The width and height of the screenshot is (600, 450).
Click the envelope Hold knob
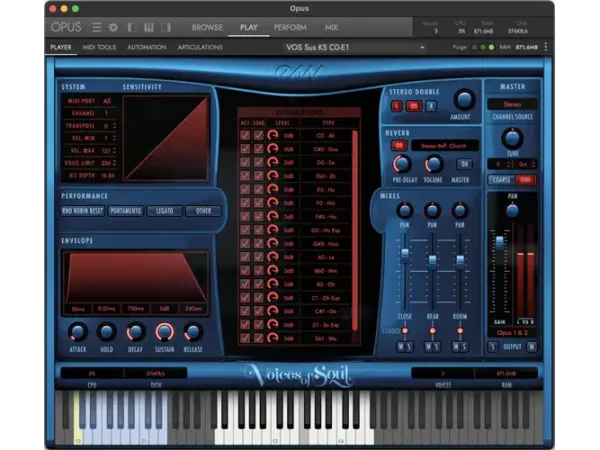pos(106,332)
